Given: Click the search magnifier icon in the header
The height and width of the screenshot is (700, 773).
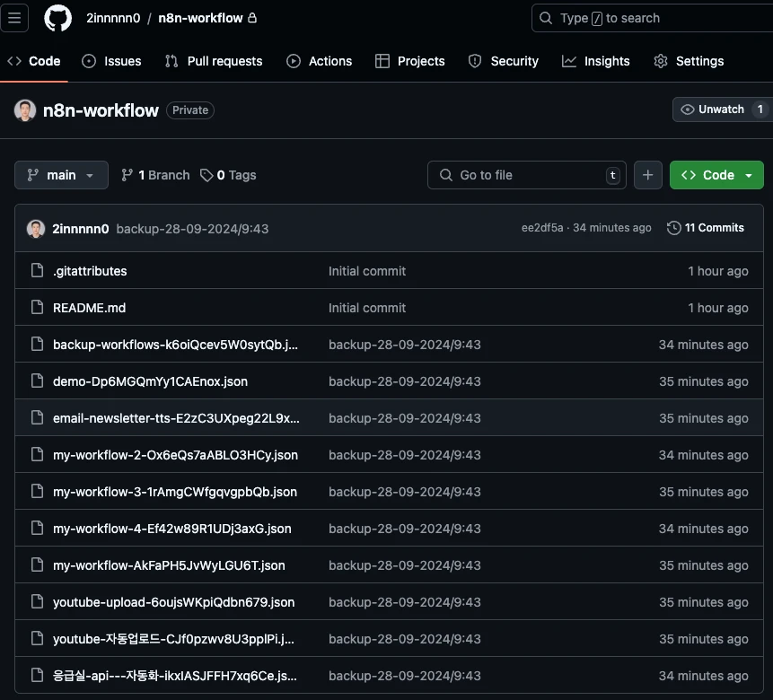Looking at the screenshot, I should coord(546,18).
